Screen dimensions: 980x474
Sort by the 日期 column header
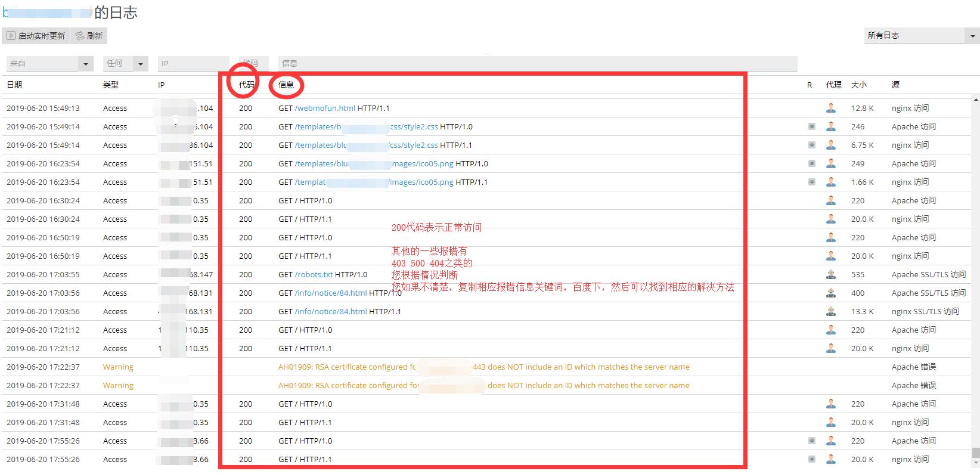click(x=14, y=85)
